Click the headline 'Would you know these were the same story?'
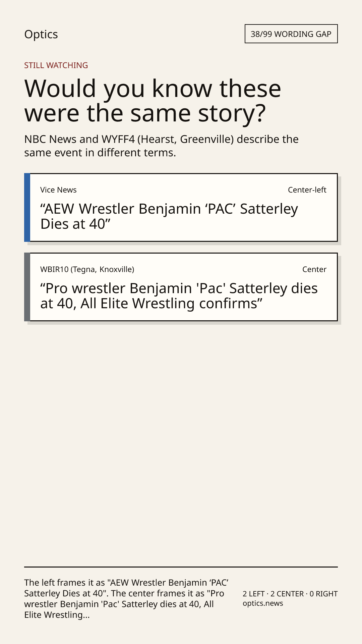This screenshot has width=362, height=644. pyautogui.click(x=153, y=101)
